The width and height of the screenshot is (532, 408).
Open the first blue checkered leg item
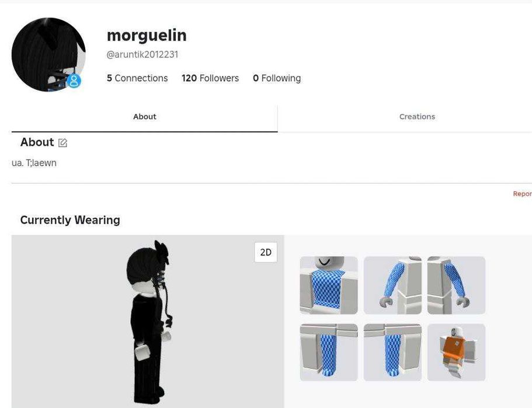click(x=329, y=353)
